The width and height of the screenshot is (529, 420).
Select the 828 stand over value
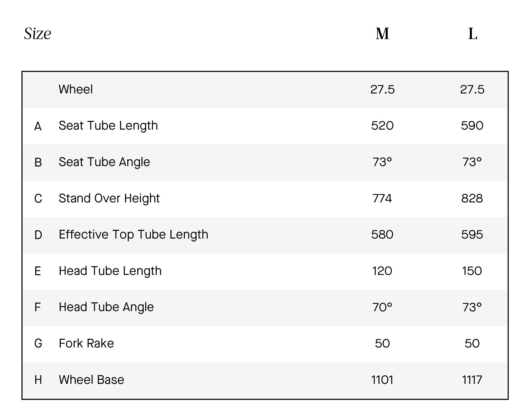[472, 198]
